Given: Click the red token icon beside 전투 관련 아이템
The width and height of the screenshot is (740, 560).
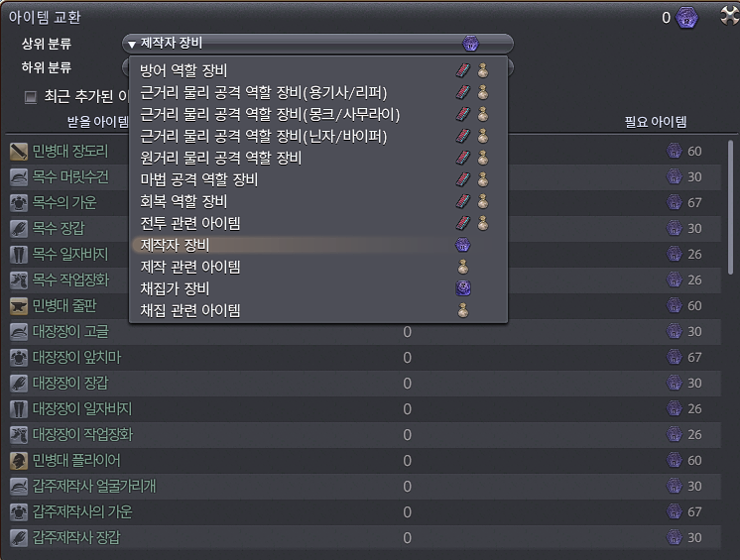Looking at the screenshot, I should point(463,223).
